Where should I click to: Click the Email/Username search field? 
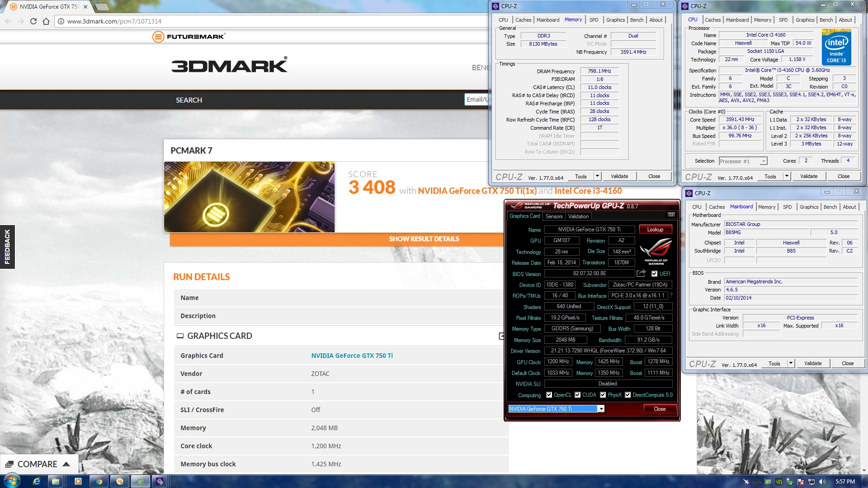pos(476,99)
